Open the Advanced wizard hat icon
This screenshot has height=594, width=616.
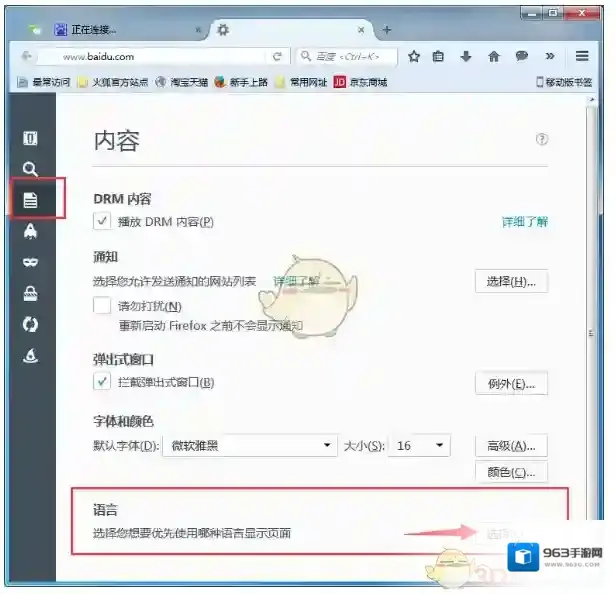pyautogui.click(x=30, y=356)
